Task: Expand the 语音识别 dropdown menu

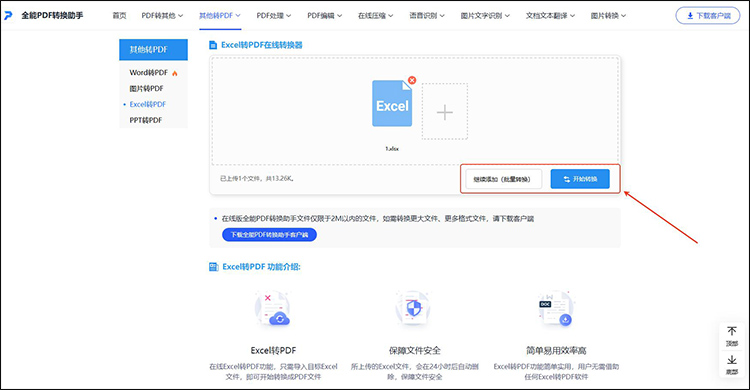Action: coord(427,15)
